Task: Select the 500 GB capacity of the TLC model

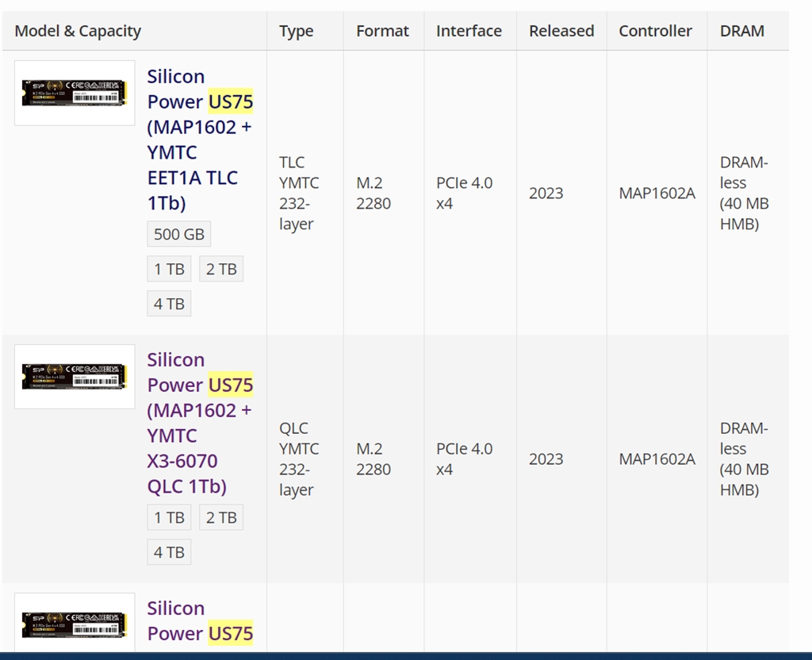Action: tap(178, 234)
